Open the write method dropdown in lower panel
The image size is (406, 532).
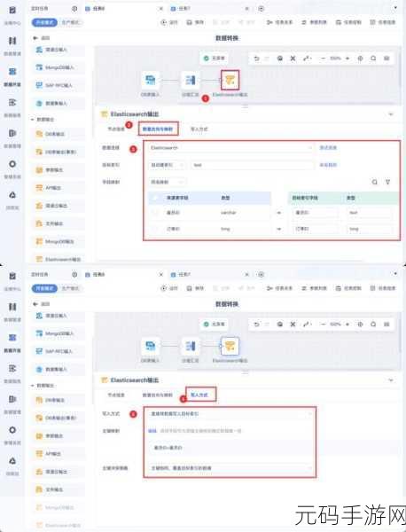(x=230, y=414)
